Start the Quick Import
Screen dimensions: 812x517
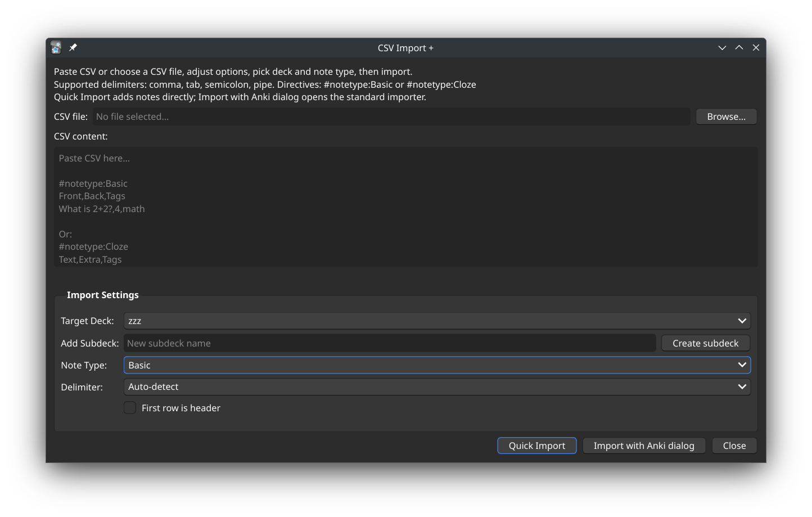(537, 446)
